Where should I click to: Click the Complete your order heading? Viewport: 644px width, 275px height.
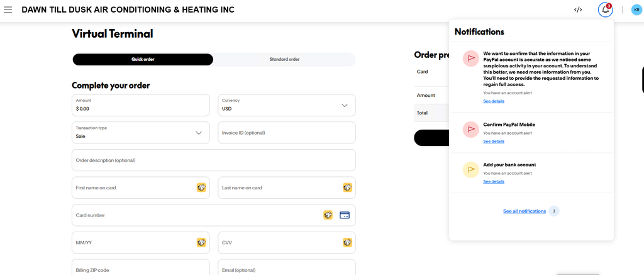point(111,86)
